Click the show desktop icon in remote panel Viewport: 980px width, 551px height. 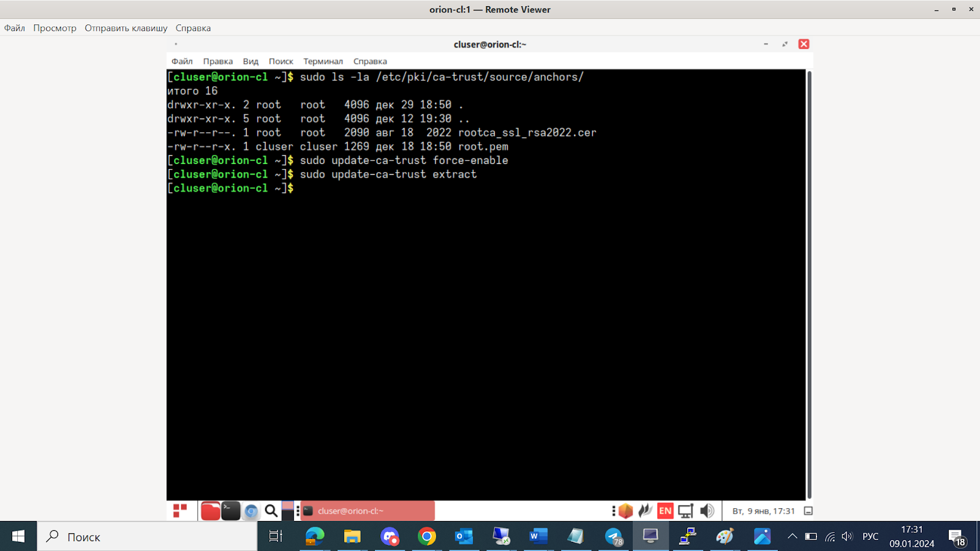[808, 511]
